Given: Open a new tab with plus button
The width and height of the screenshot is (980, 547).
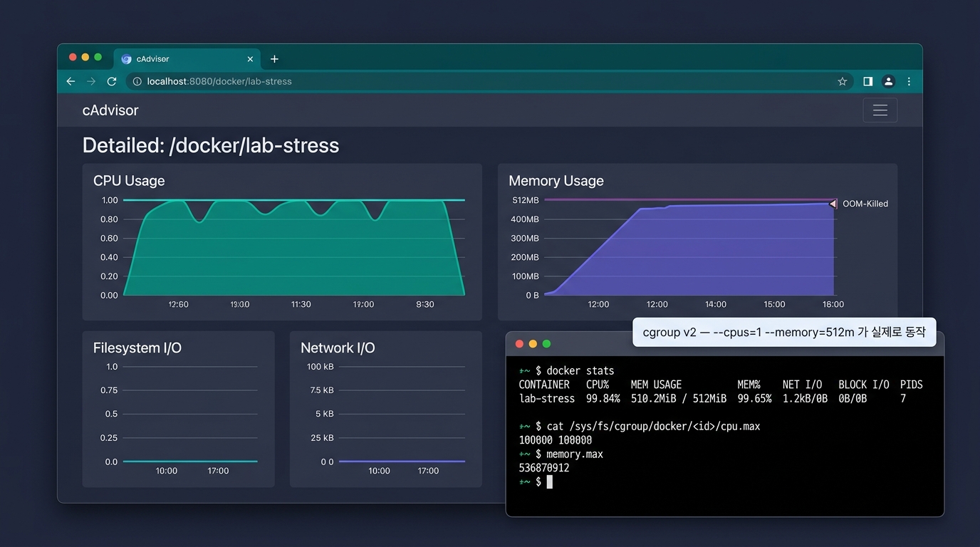Looking at the screenshot, I should 274,59.
